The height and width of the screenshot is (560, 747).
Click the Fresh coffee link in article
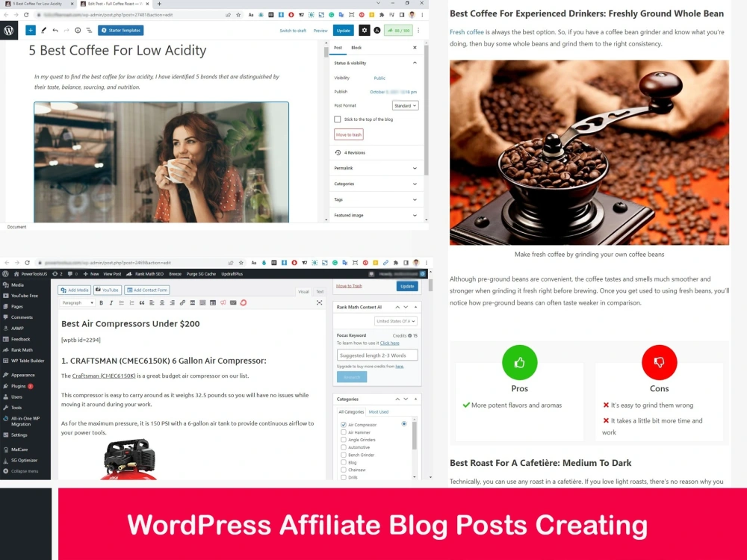coord(466,32)
